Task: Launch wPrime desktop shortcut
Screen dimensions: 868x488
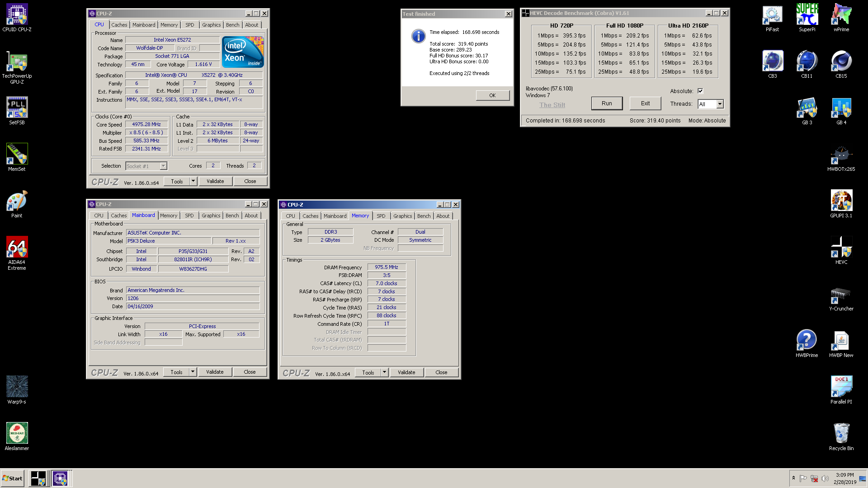Action: (x=841, y=18)
